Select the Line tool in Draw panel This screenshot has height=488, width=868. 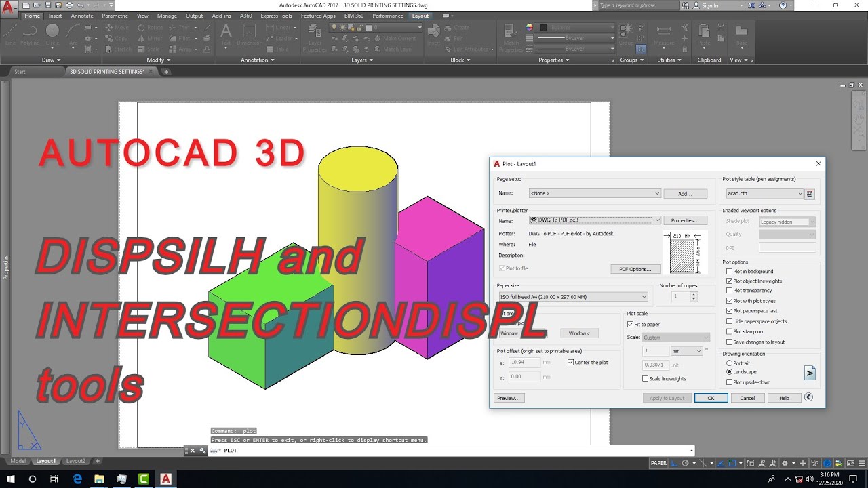point(10,35)
